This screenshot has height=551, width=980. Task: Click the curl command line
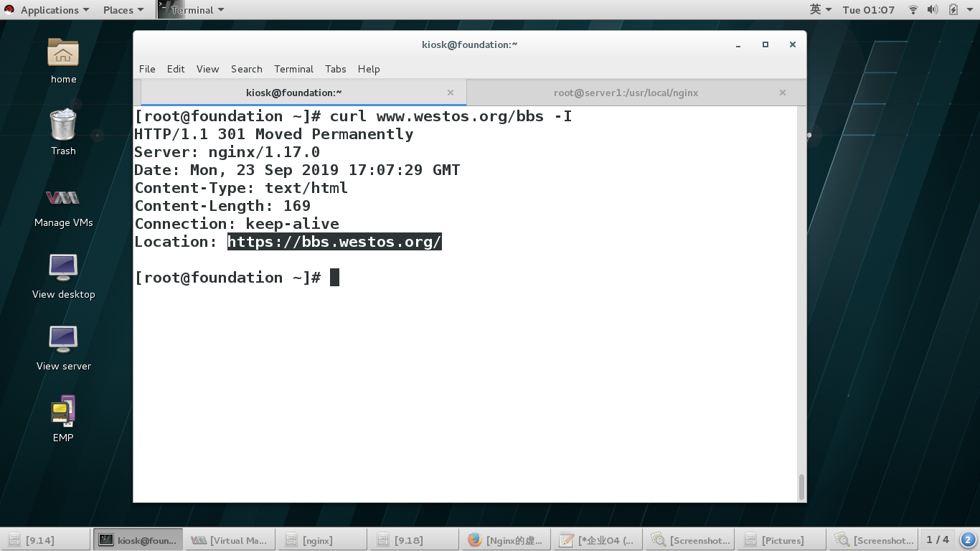354,116
